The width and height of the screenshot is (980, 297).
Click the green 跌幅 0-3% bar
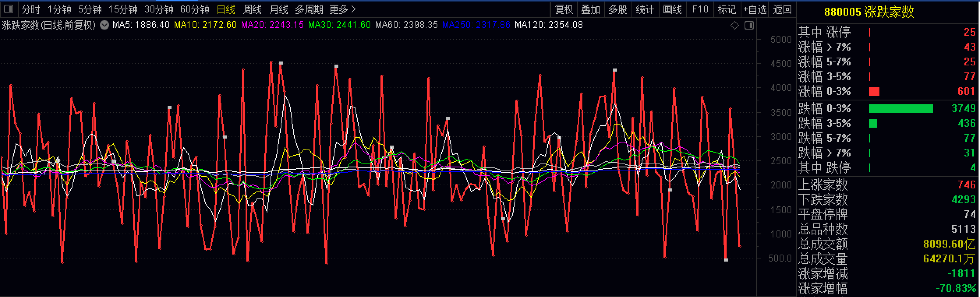901,109
